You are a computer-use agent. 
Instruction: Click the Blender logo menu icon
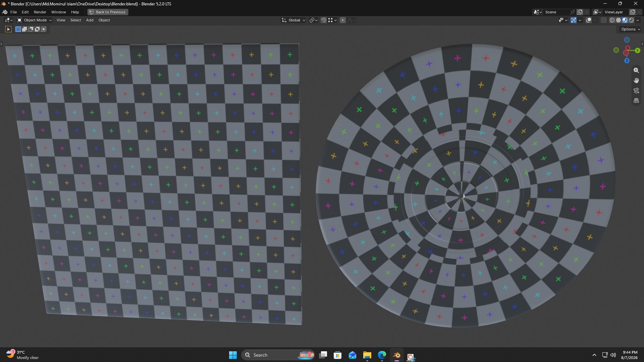pos(5,12)
